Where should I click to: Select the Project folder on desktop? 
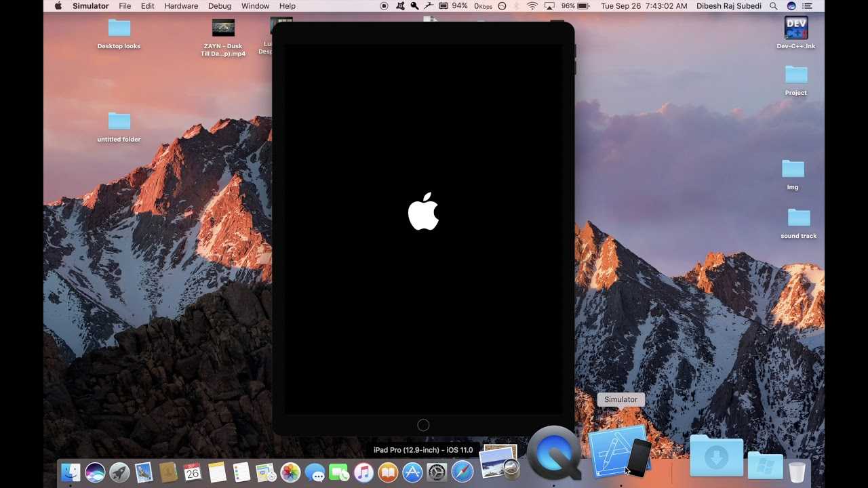tap(796, 81)
